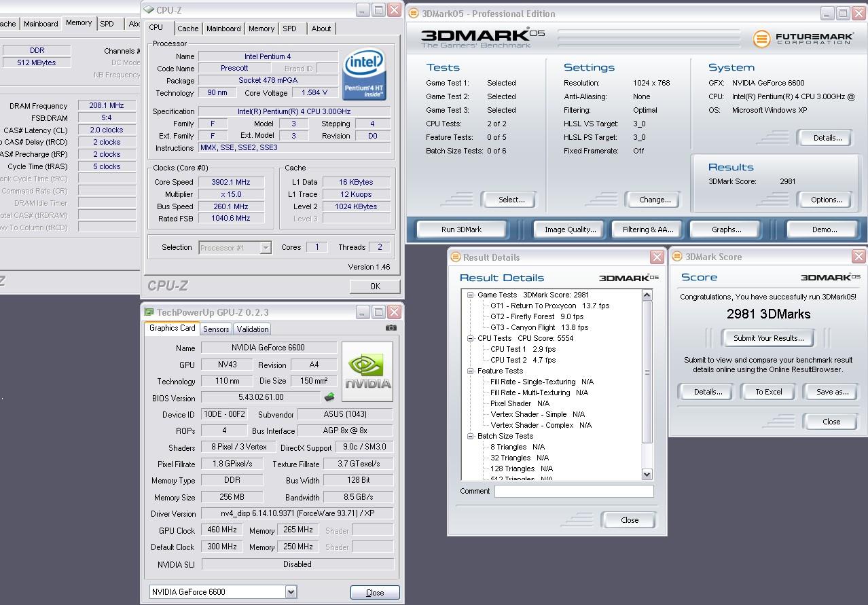Minimize the GPU-Z window
The height and width of the screenshot is (605, 868).
tap(364, 312)
